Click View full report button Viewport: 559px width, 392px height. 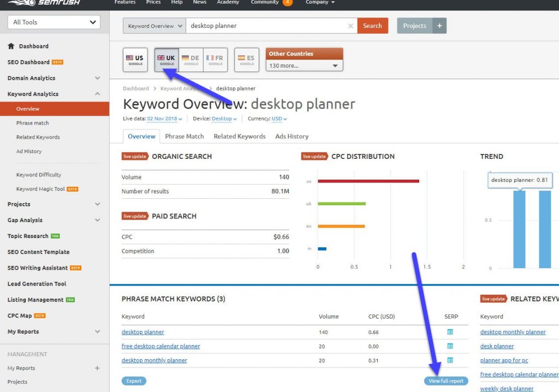click(x=446, y=381)
